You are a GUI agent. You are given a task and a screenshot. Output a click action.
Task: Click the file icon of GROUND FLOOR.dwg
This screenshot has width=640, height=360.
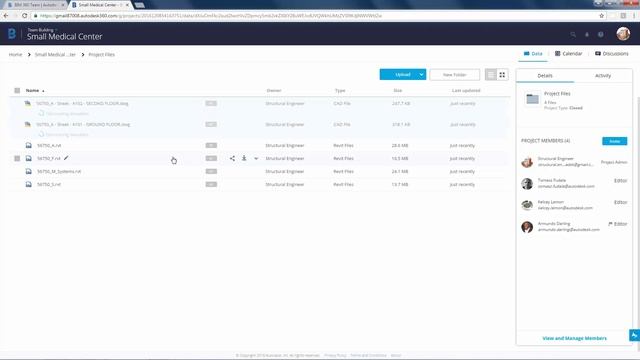tap(28, 124)
